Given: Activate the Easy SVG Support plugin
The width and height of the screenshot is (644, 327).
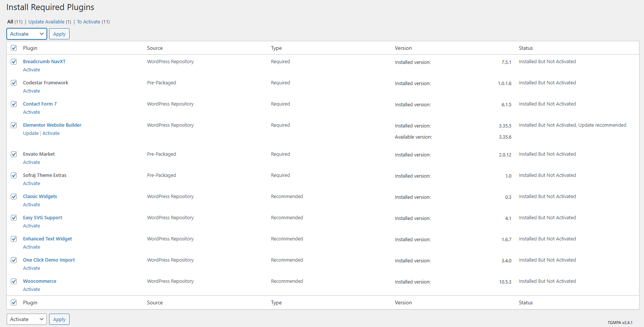Looking at the screenshot, I should pos(32,226).
